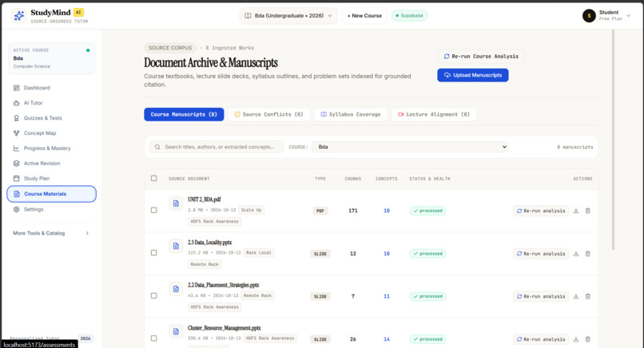Image resolution: width=644 pixels, height=348 pixels.
Task: Re-run analysis for Cluster_Resource_Management.pptx
Action: [541, 339]
